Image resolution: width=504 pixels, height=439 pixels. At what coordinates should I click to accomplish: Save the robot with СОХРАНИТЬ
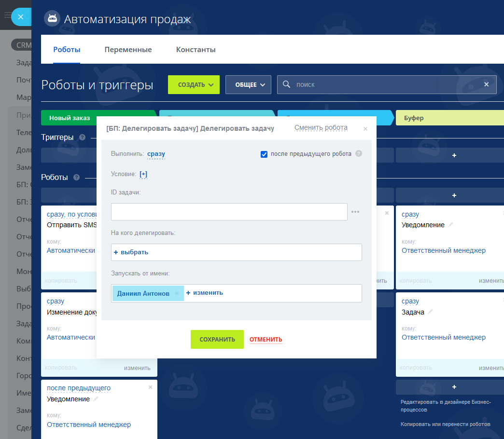click(x=217, y=340)
